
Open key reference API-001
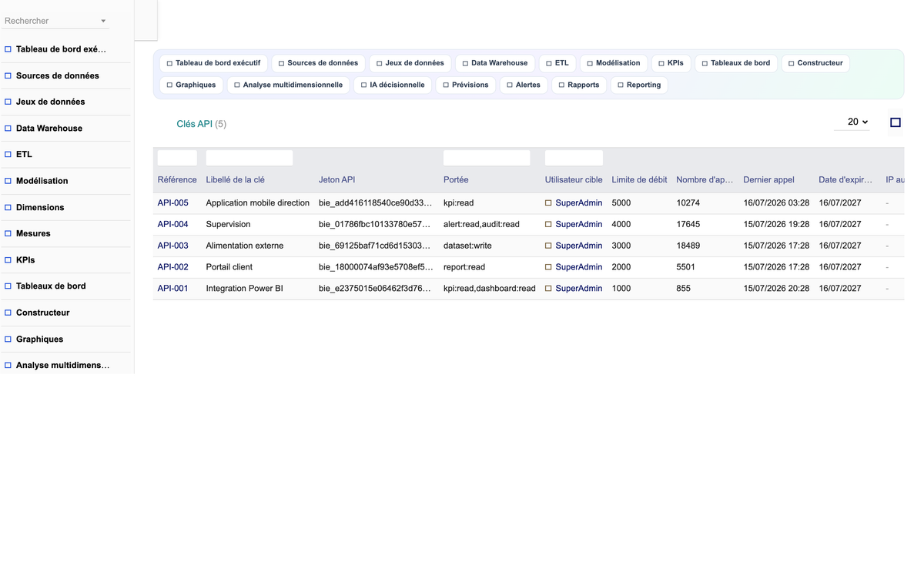click(x=173, y=289)
